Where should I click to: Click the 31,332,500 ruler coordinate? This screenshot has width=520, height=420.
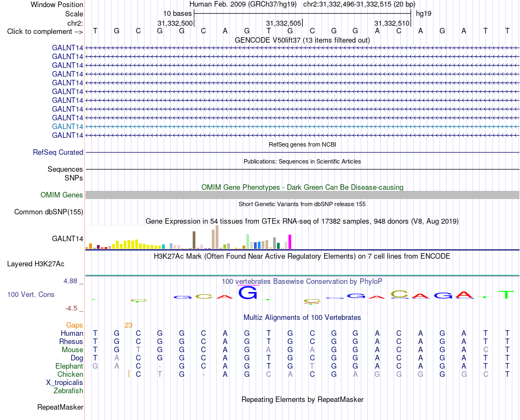click(175, 23)
